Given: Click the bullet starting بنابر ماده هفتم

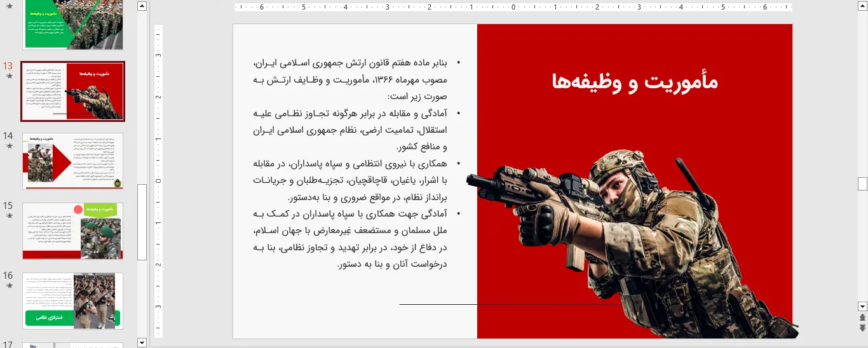Looking at the screenshot, I should [x=350, y=80].
